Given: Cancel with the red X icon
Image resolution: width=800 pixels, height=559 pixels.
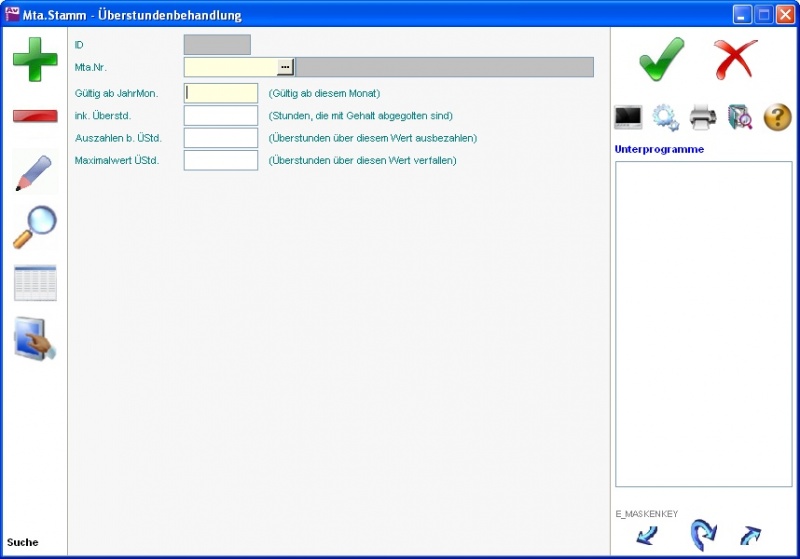Looking at the screenshot, I should (x=736, y=60).
